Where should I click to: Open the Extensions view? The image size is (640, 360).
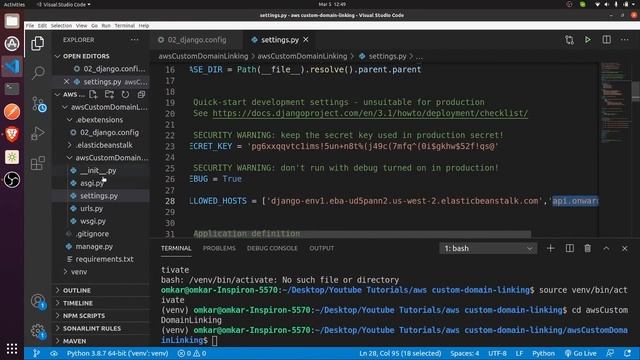pos(38,163)
